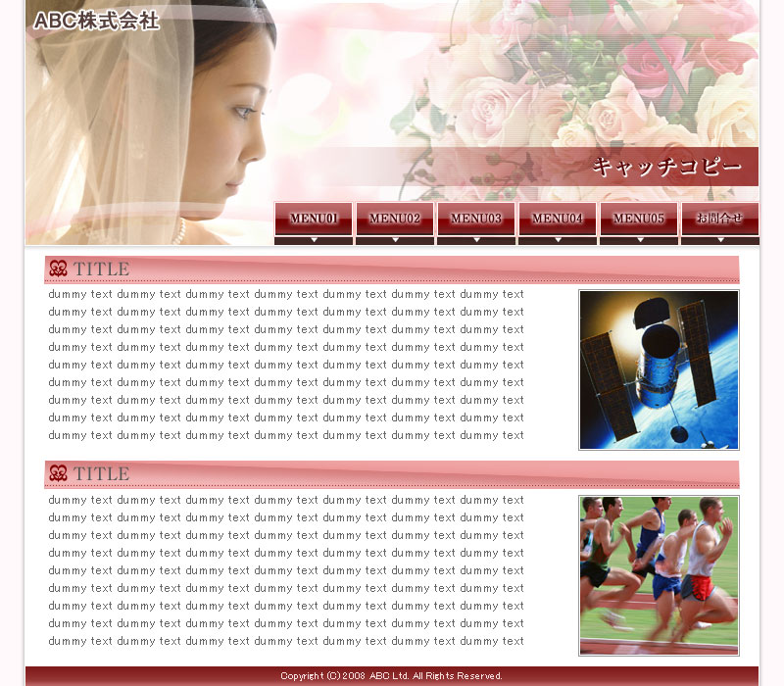Expand the arrow below MENU01
The image size is (784, 686).
point(314,240)
